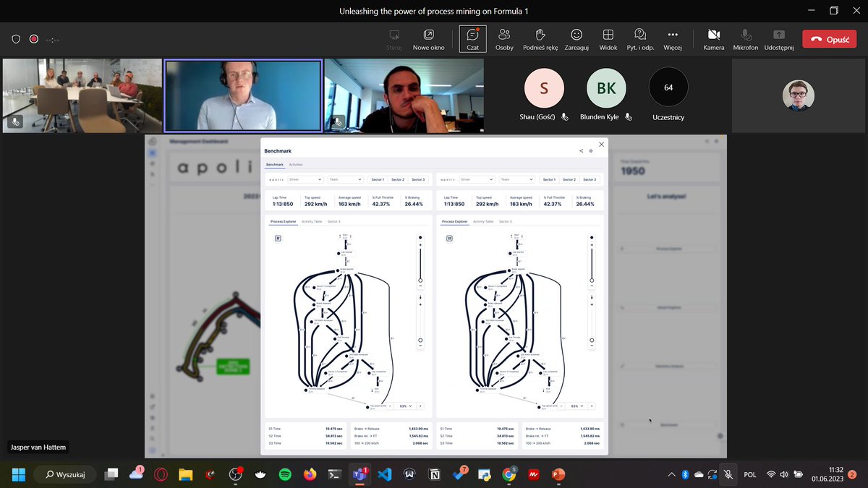
Task: Open Visual Studio Code from taskbar
Action: tap(385, 474)
